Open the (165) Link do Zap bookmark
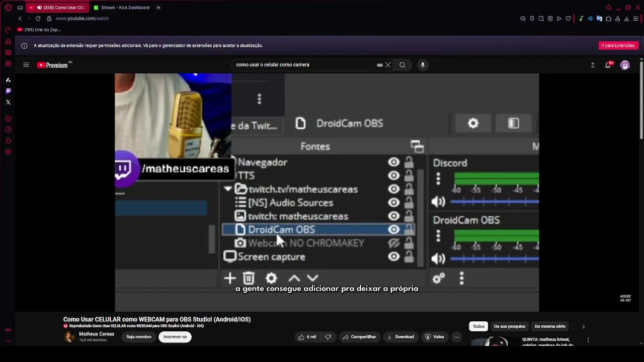 coord(39,30)
